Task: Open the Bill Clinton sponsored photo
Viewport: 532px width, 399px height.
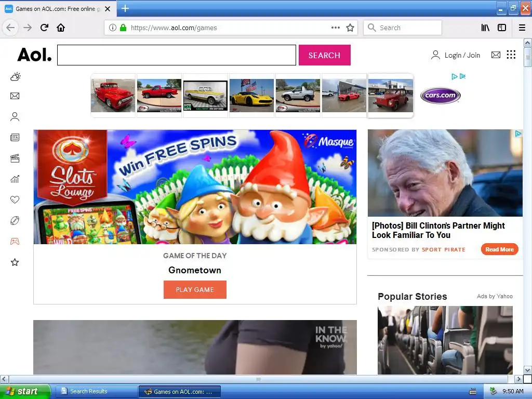Action: point(445,172)
